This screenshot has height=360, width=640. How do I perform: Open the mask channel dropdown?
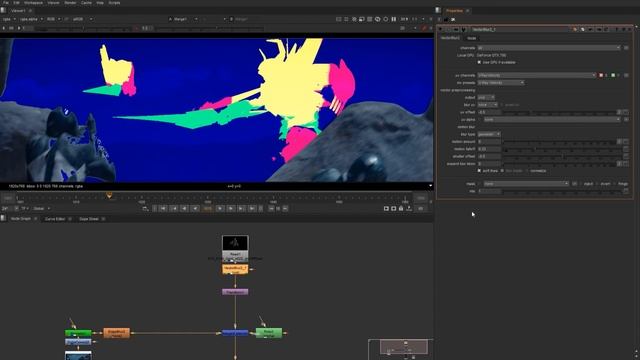[x=526, y=184]
